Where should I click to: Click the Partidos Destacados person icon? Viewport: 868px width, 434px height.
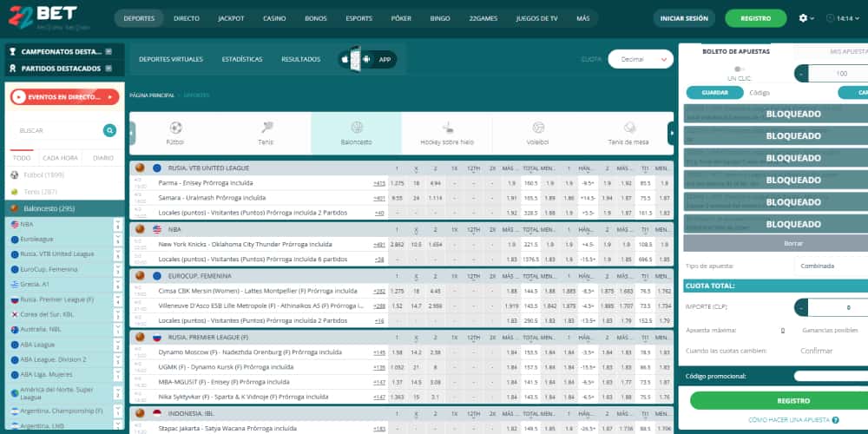[x=13, y=69]
